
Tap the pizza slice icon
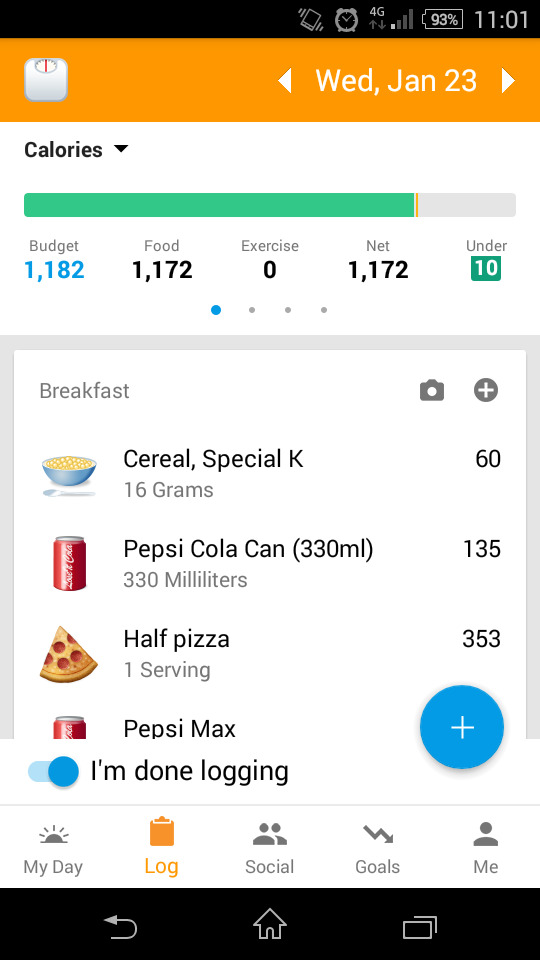click(68, 654)
